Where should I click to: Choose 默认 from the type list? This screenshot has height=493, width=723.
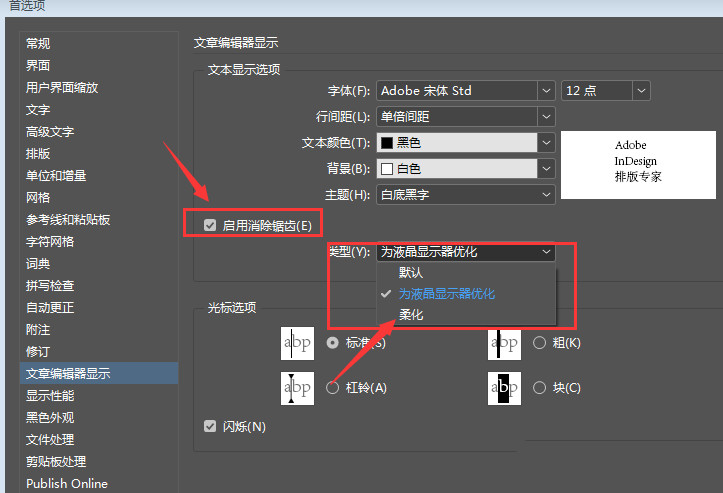coord(411,273)
